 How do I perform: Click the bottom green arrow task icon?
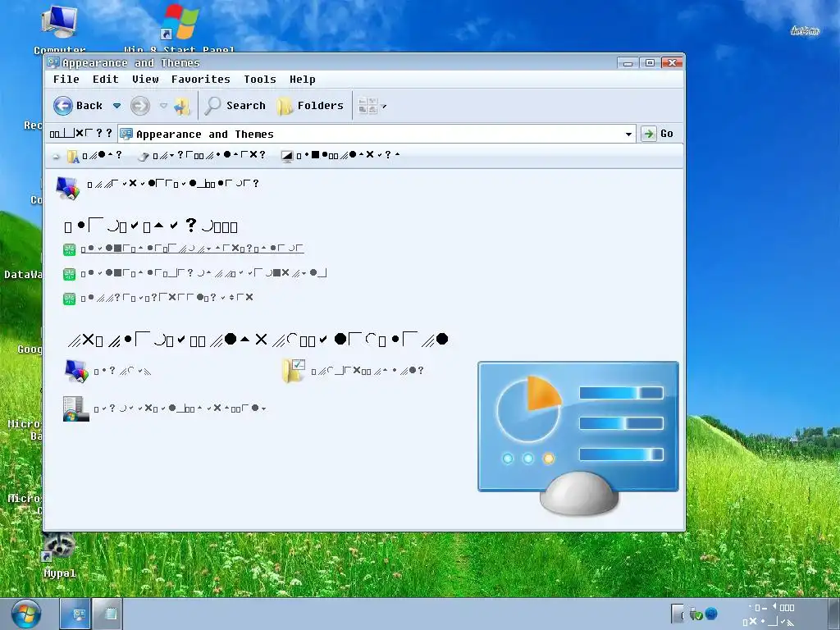[x=69, y=299]
